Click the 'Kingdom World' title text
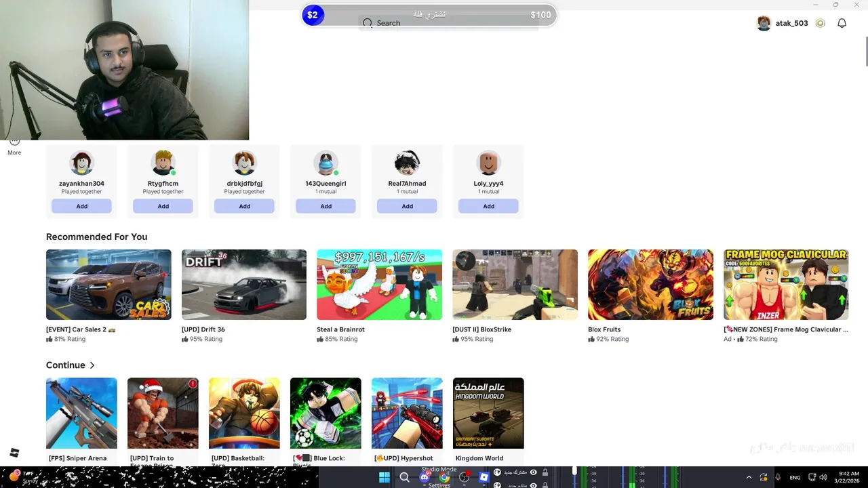Image resolution: width=868 pixels, height=488 pixels. [479, 458]
